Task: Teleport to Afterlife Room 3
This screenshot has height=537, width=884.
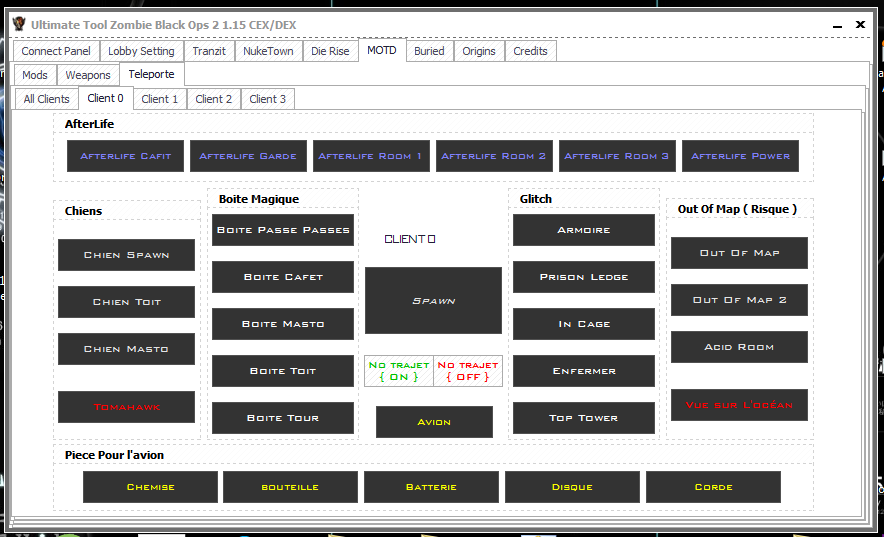Action: pos(617,156)
